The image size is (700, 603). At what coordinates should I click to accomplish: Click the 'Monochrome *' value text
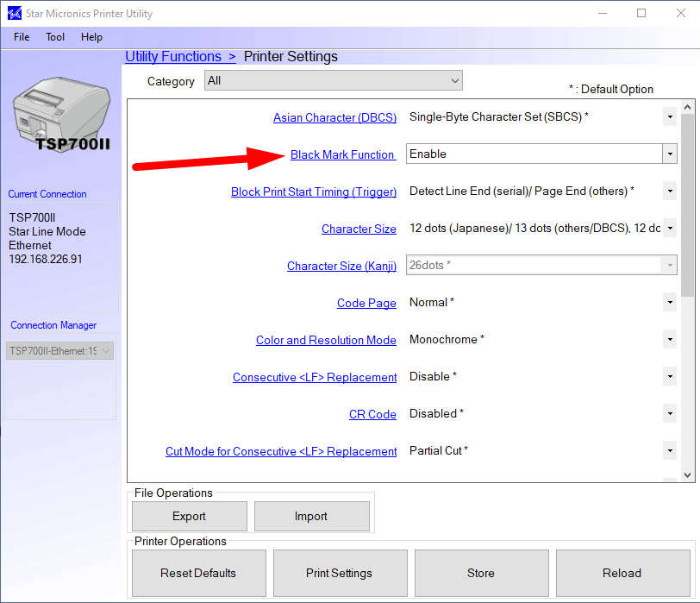point(447,340)
